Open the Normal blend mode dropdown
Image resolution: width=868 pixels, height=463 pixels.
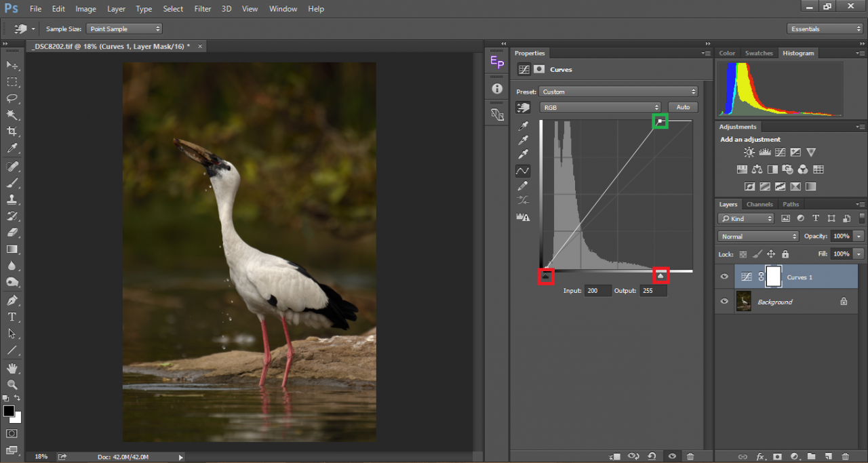click(758, 237)
